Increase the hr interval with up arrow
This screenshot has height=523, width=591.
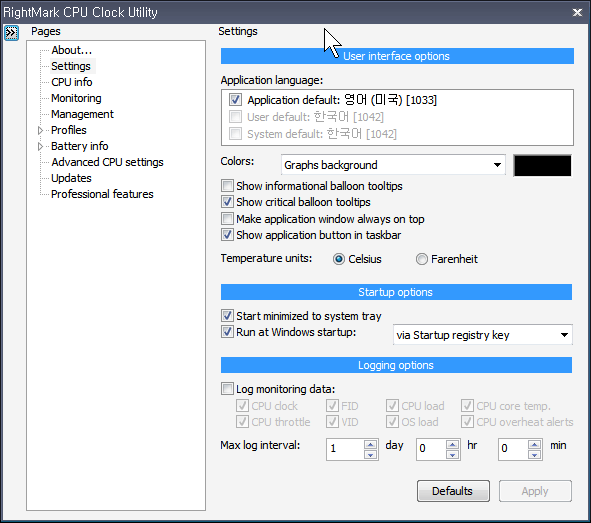(x=452, y=444)
